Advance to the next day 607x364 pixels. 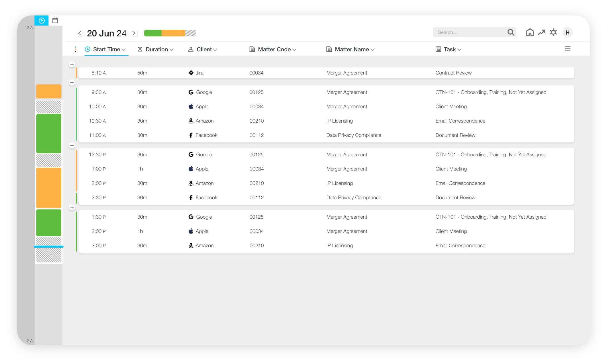(134, 33)
